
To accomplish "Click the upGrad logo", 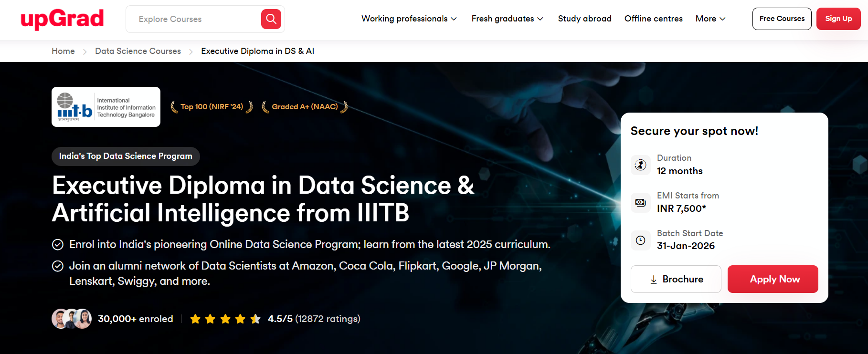I will pyautogui.click(x=62, y=19).
